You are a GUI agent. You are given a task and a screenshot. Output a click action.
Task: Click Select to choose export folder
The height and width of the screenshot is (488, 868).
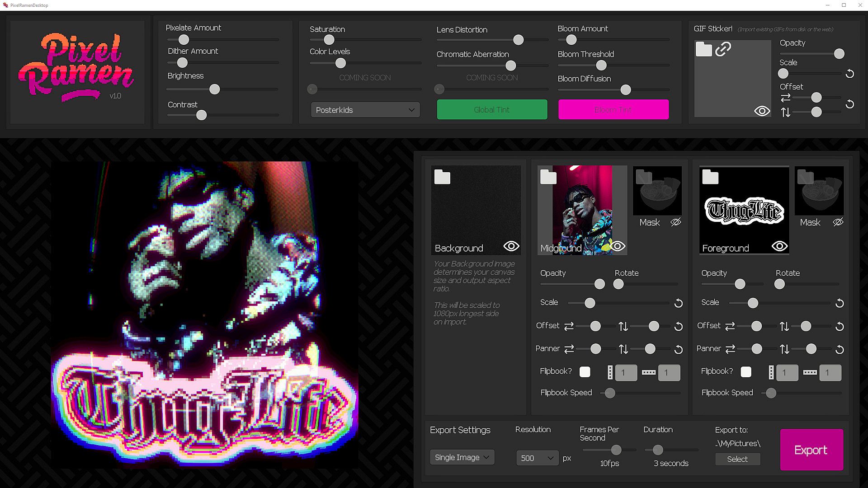click(x=737, y=459)
